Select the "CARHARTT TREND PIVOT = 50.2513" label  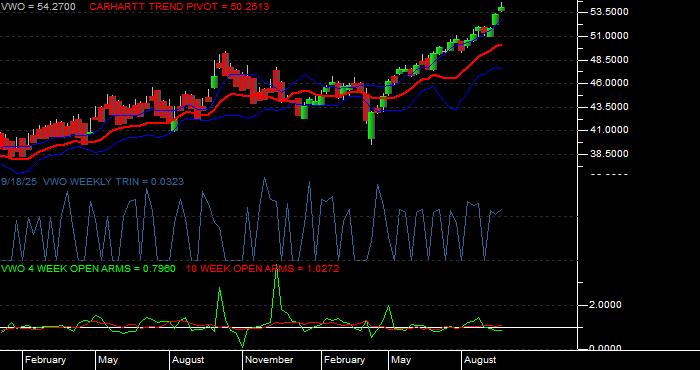[179, 7]
